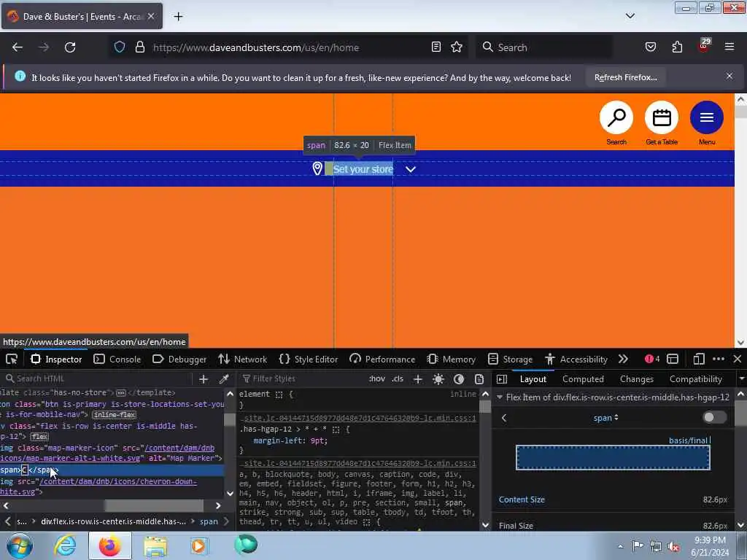
Task: Open the Changes sidebar tab
Action: point(636,379)
